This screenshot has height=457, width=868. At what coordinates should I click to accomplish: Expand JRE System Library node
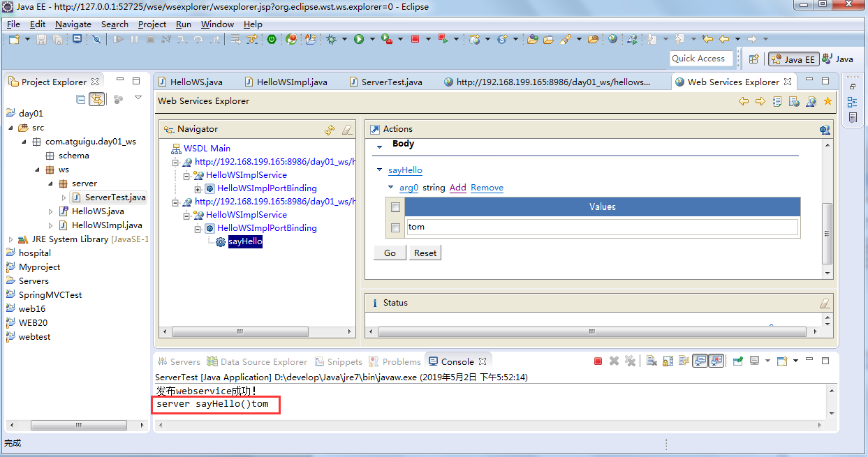pos(10,239)
